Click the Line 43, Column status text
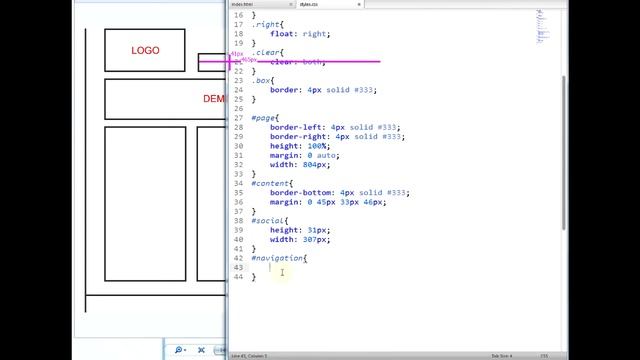Image resolution: width=640 pixels, height=360 pixels. (249, 356)
